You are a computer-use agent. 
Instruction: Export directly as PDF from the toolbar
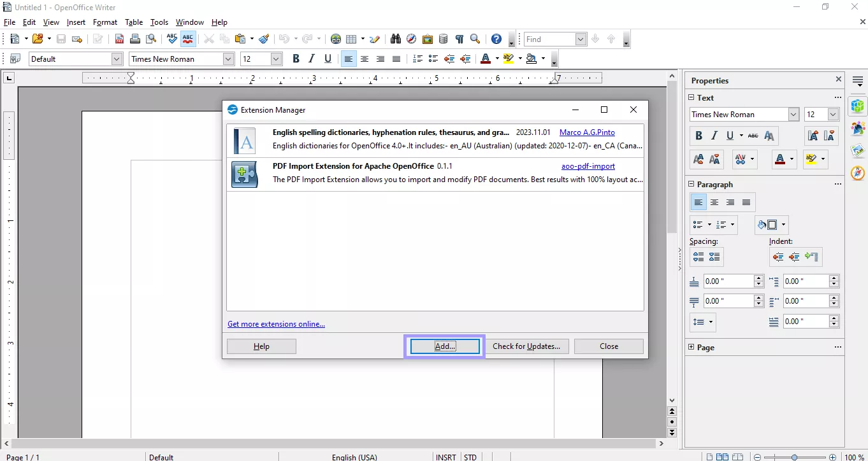pyautogui.click(x=119, y=39)
